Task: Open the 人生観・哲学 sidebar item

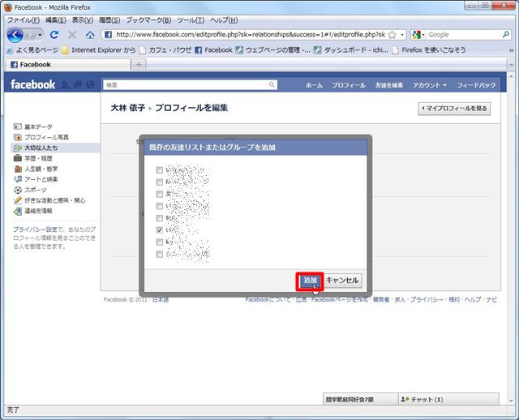Action: [x=36, y=169]
